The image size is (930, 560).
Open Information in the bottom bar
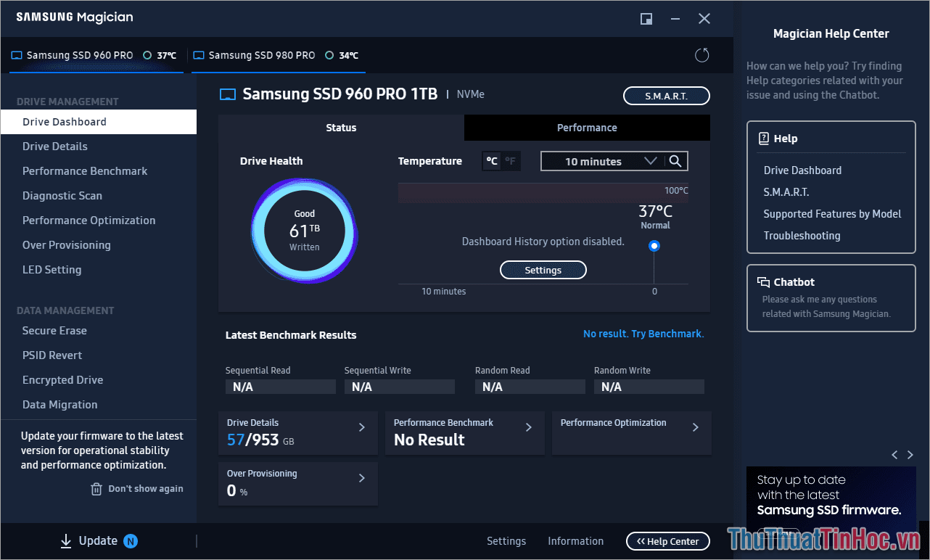pyautogui.click(x=576, y=541)
